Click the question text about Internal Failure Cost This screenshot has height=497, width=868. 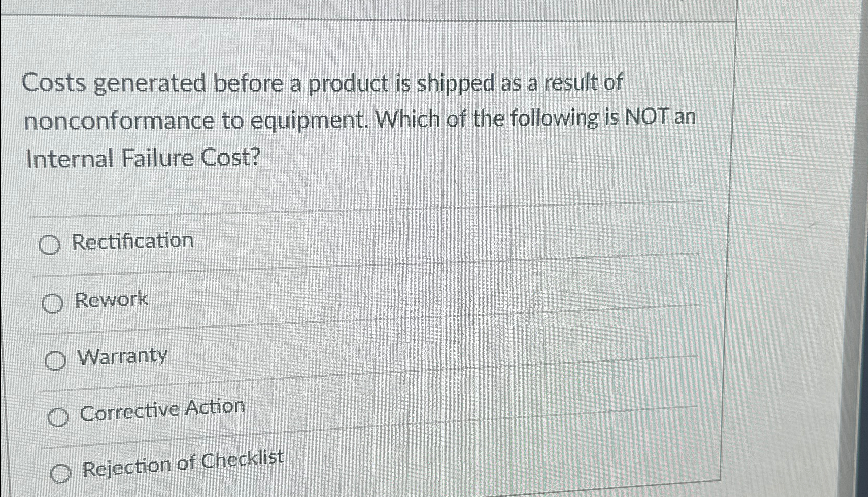pyautogui.click(x=361, y=119)
